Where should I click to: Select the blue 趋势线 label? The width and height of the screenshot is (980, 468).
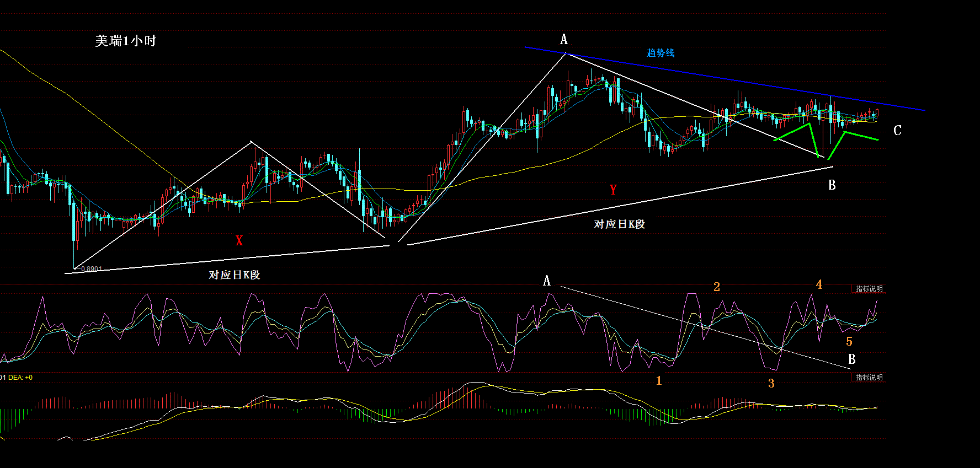(x=661, y=53)
